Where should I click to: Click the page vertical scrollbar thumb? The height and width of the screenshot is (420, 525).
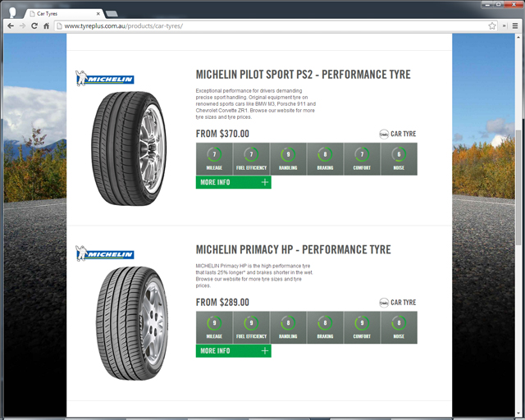[x=518, y=188]
